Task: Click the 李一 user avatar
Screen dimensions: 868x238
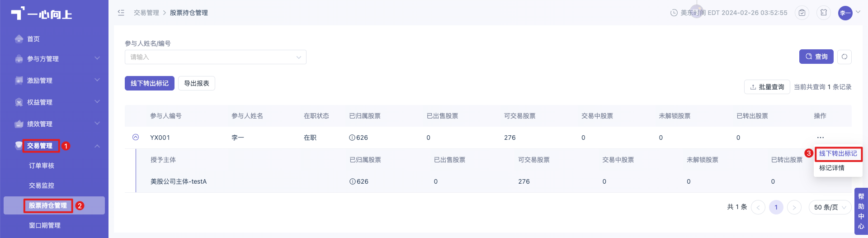Action: click(845, 13)
